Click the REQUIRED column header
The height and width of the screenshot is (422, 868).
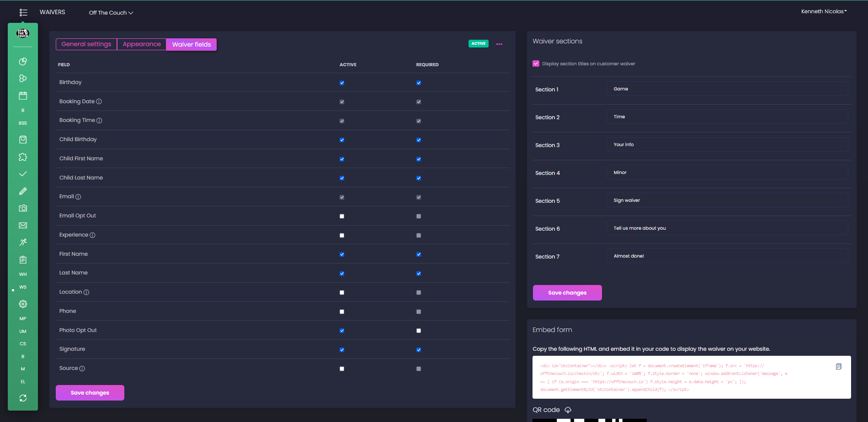(x=427, y=65)
